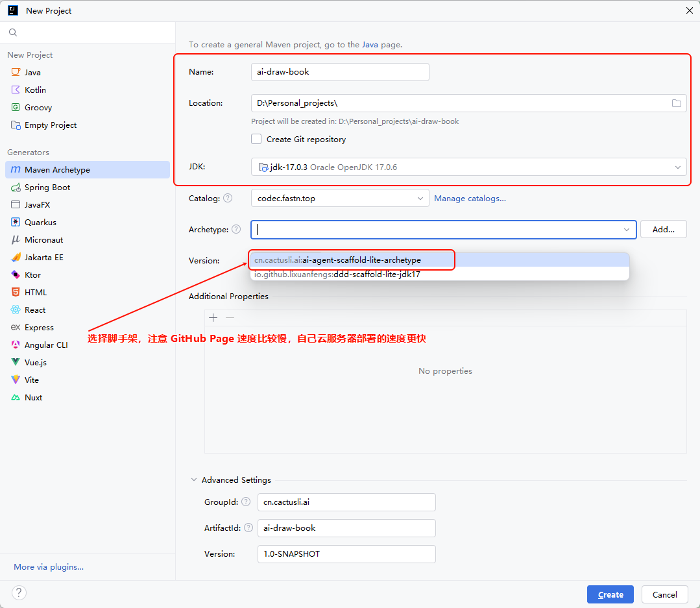This screenshot has width=700, height=608.
Task: Click the Create button
Action: (610, 594)
